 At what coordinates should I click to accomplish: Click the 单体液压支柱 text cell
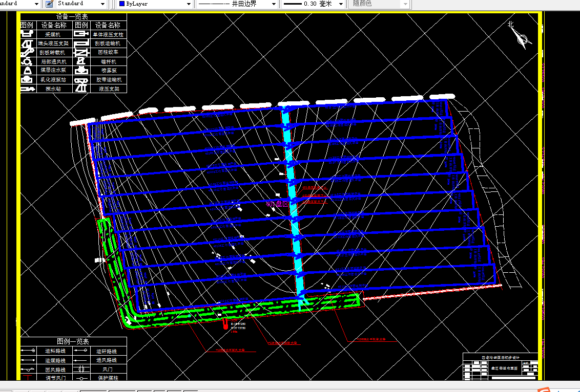[108, 34]
